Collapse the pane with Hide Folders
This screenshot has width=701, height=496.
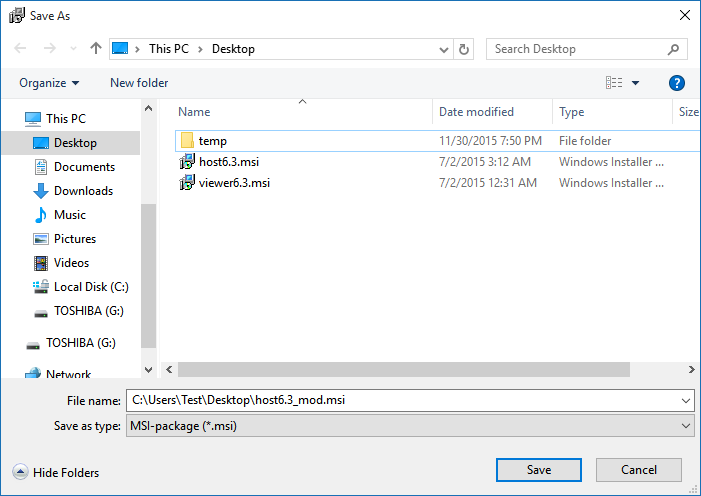[57, 473]
